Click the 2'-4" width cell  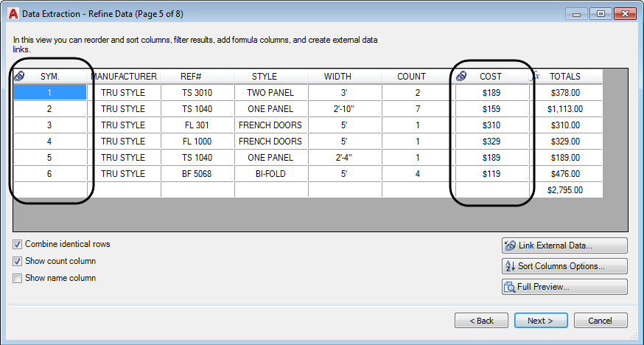pos(345,158)
